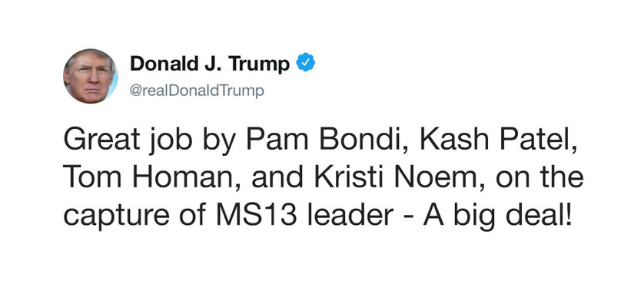The image size is (644, 294).
Task: Click the blue verified checkmark badge
Action: click(x=306, y=63)
